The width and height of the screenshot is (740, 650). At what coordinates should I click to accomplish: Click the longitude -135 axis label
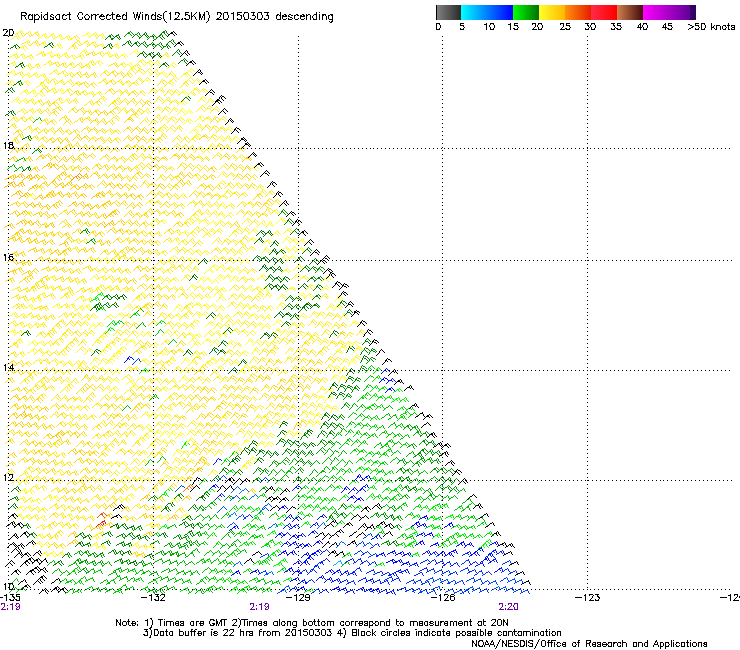[10, 598]
